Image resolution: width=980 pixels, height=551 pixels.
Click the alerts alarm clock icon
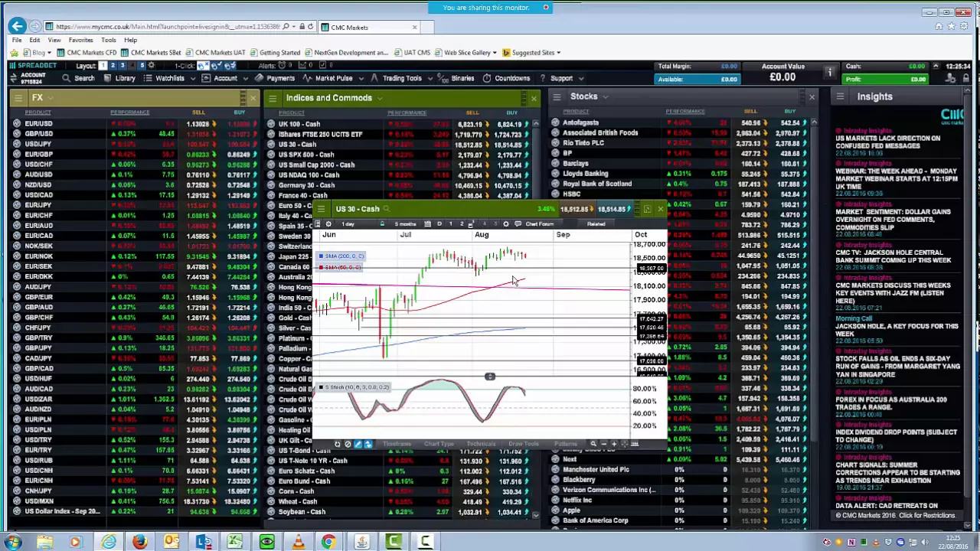click(281, 66)
